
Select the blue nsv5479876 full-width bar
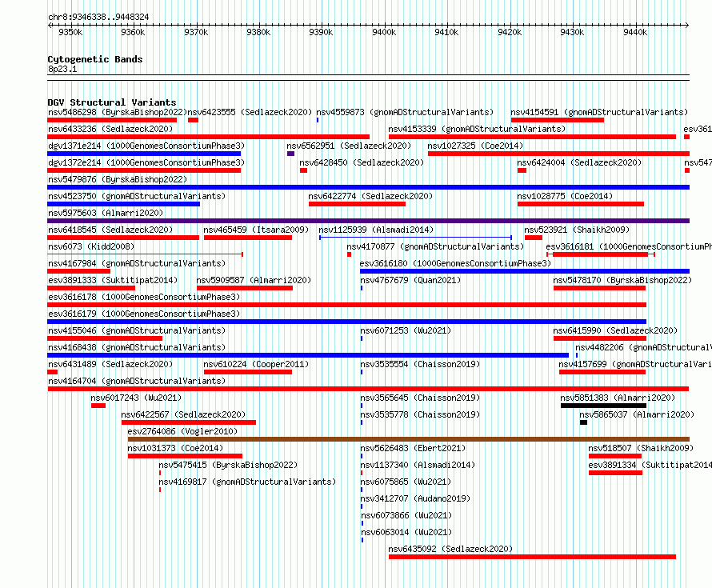click(x=368, y=187)
